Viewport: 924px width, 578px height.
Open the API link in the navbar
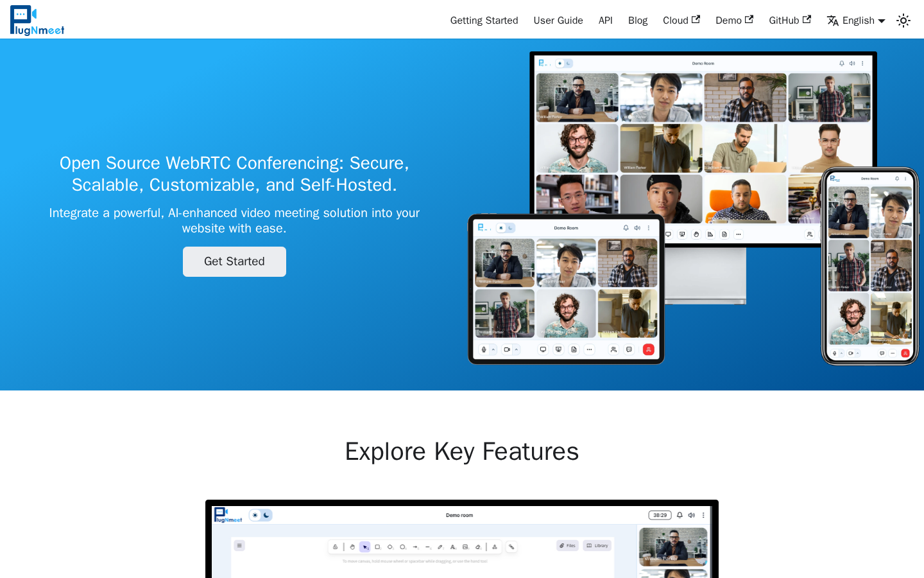tap(606, 21)
